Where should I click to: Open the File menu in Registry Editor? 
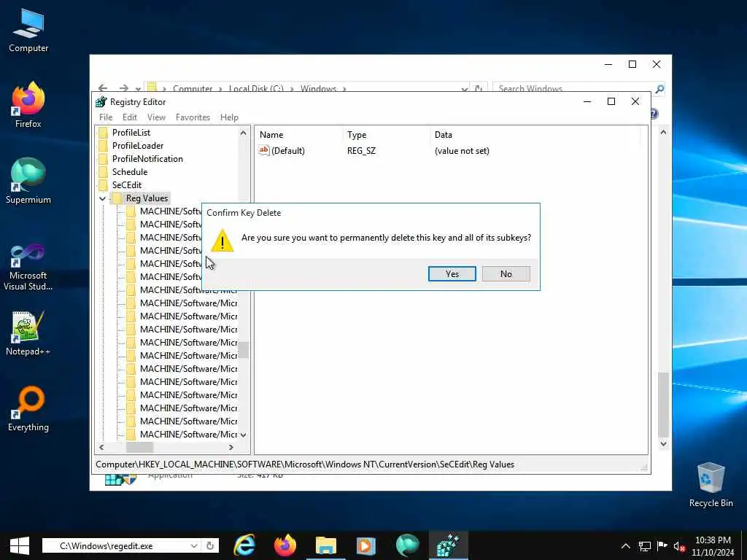pyautogui.click(x=106, y=117)
